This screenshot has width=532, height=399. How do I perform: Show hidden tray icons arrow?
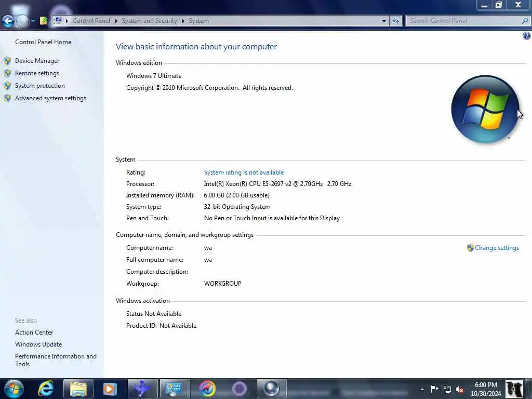pos(422,389)
